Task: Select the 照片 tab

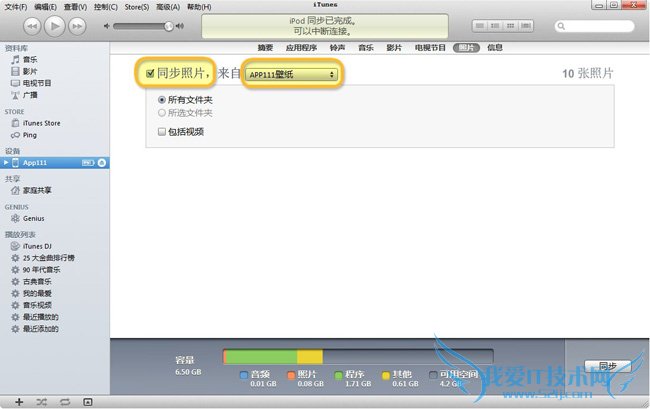Action: (466, 48)
